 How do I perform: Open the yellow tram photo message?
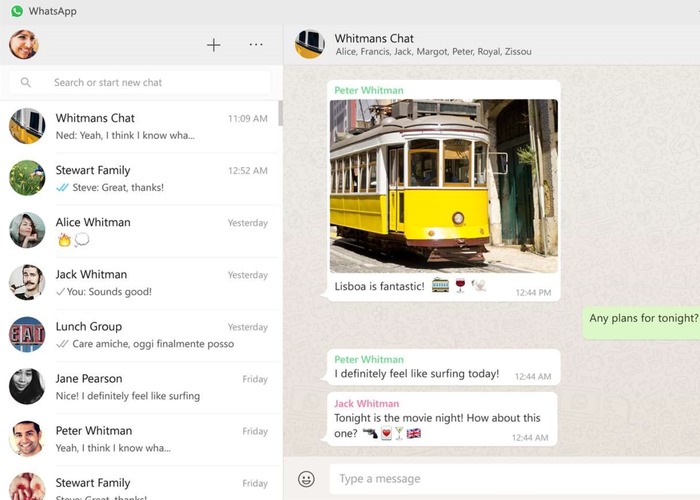[444, 186]
